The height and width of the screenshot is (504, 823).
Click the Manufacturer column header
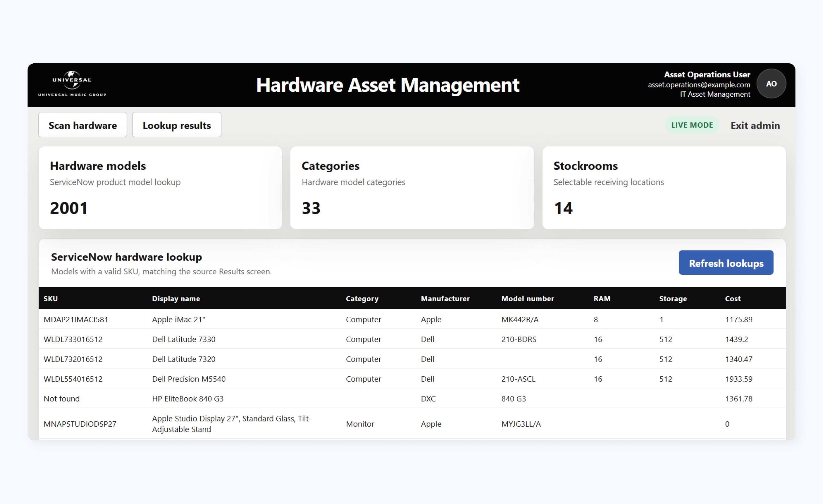point(445,298)
